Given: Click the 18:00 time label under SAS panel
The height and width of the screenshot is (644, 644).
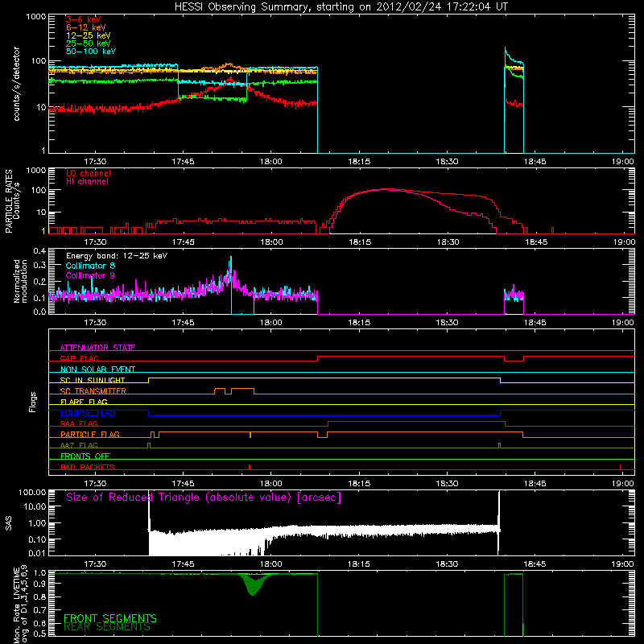Looking at the screenshot, I should point(271,564).
